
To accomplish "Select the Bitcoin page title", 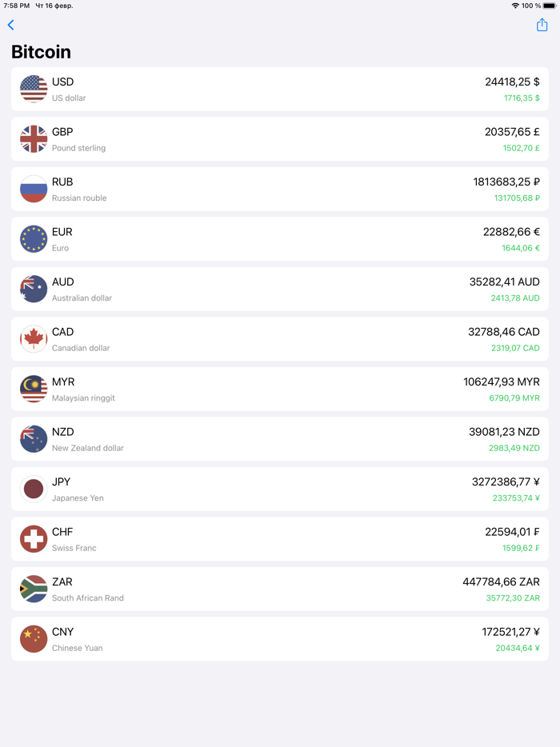I will [x=40, y=51].
